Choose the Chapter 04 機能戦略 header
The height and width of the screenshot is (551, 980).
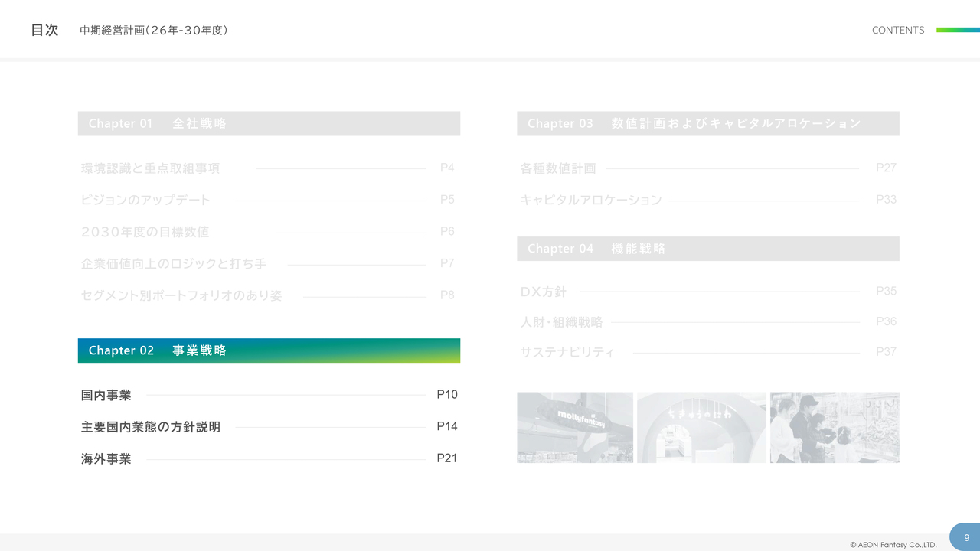pyautogui.click(x=707, y=249)
